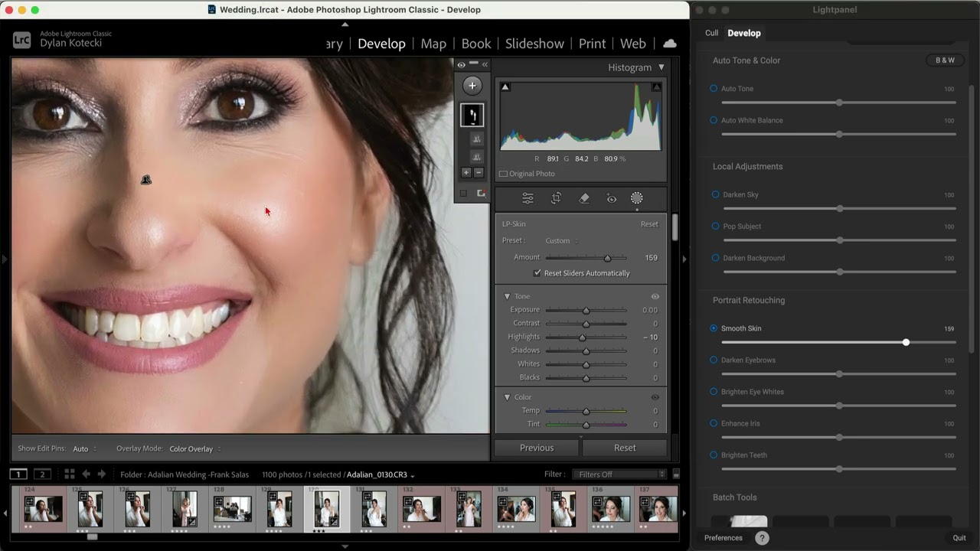Open Overlay Mode Color Overlay dropdown

pyautogui.click(x=195, y=449)
